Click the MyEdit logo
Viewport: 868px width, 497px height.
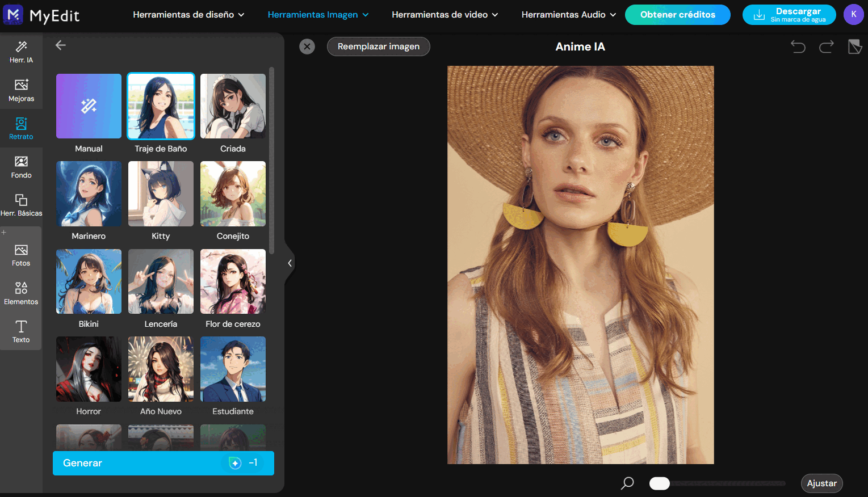click(41, 15)
